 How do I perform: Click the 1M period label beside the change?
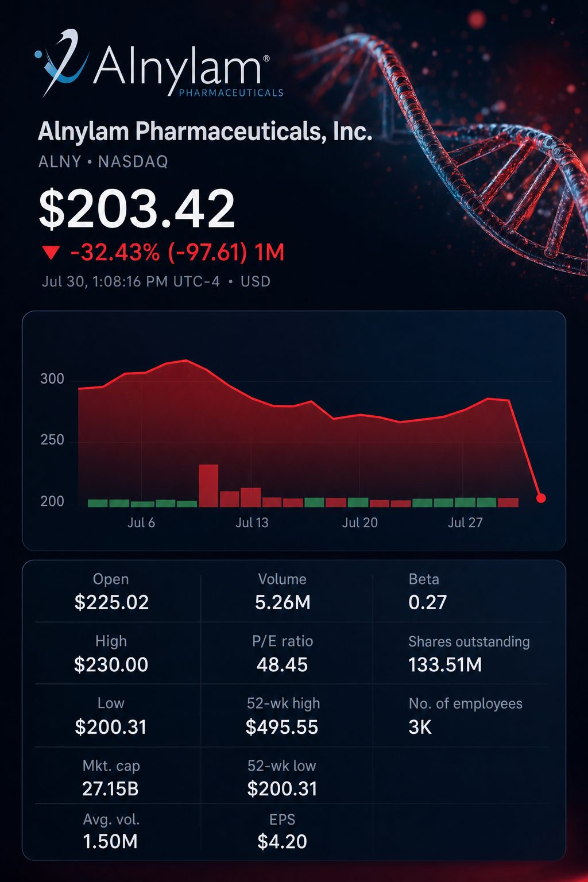[x=269, y=253]
